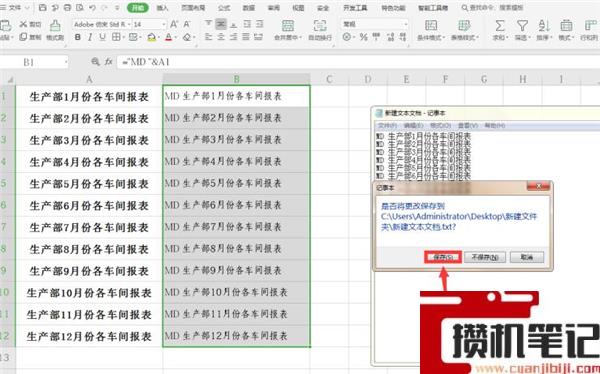
Task: Click 取消 (Cancel) in the Notepad dialog
Action: point(527,257)
